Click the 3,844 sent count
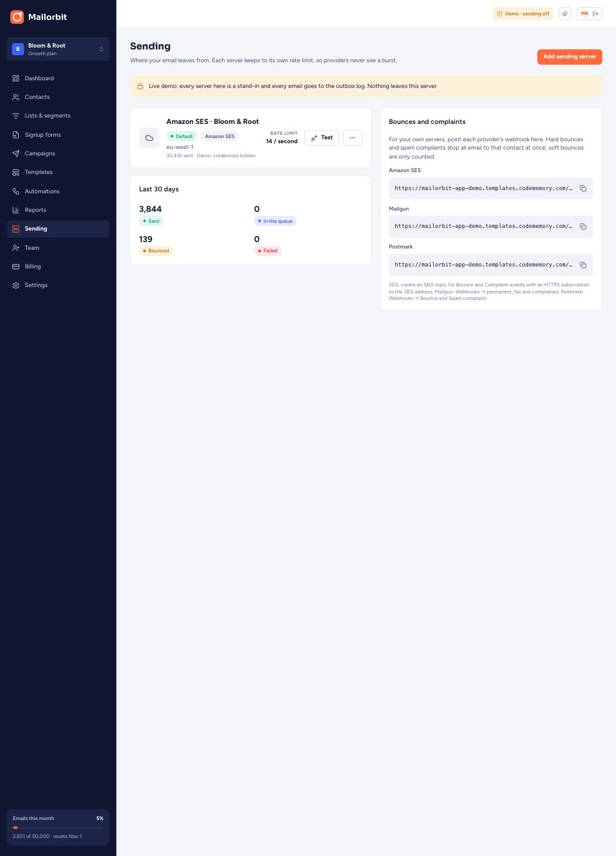This screenshot has width=616, height=856. coord(150,209)
